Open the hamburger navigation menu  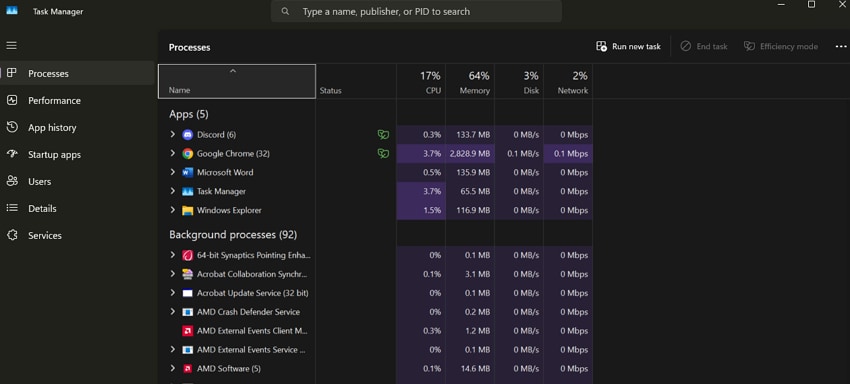coord(11,46)
